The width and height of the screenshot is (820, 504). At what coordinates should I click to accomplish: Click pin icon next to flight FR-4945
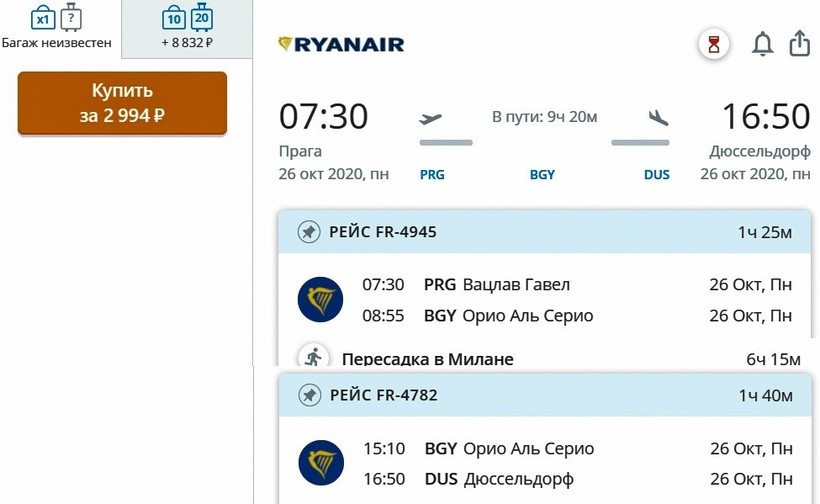pos(309,232)
